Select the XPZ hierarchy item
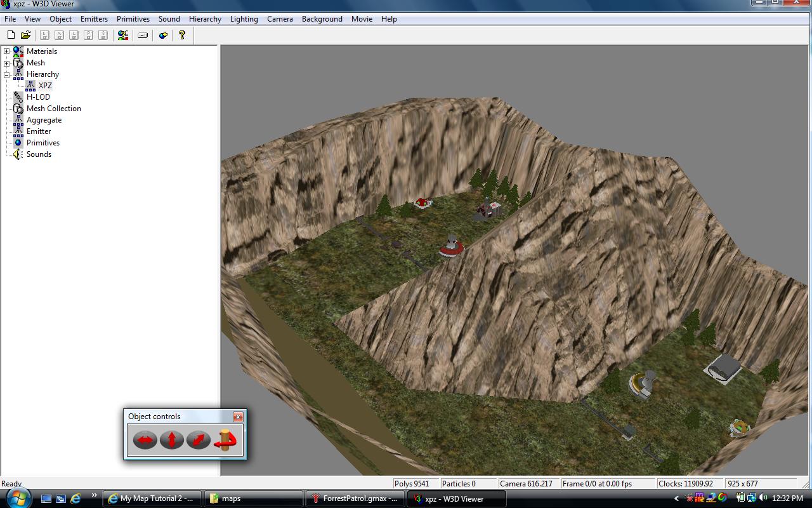This screenshot has height=508, width=812. coord(45,86)
